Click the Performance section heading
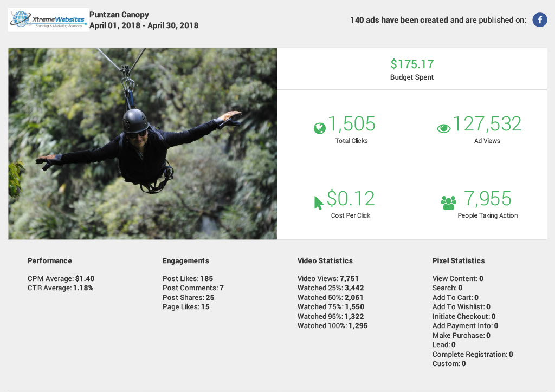 pos(50,260)
